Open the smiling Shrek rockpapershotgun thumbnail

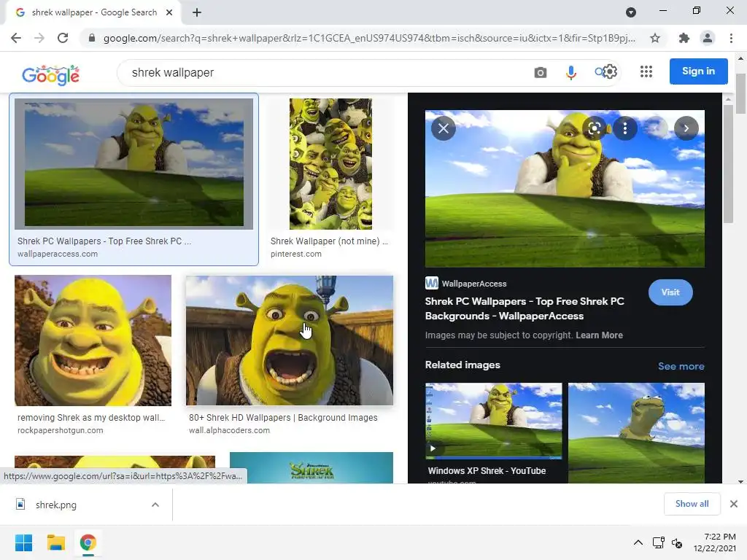(x=93, y=341)
